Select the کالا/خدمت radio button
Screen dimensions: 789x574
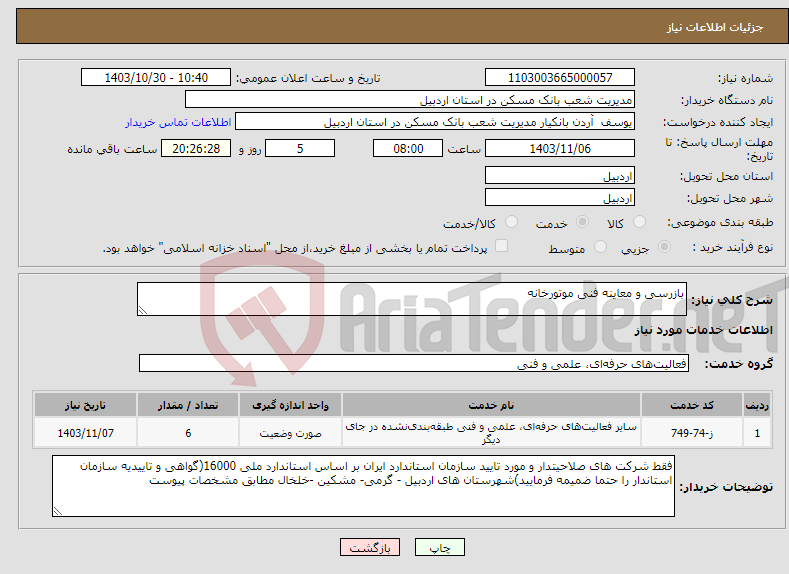[x=511, y=222]
